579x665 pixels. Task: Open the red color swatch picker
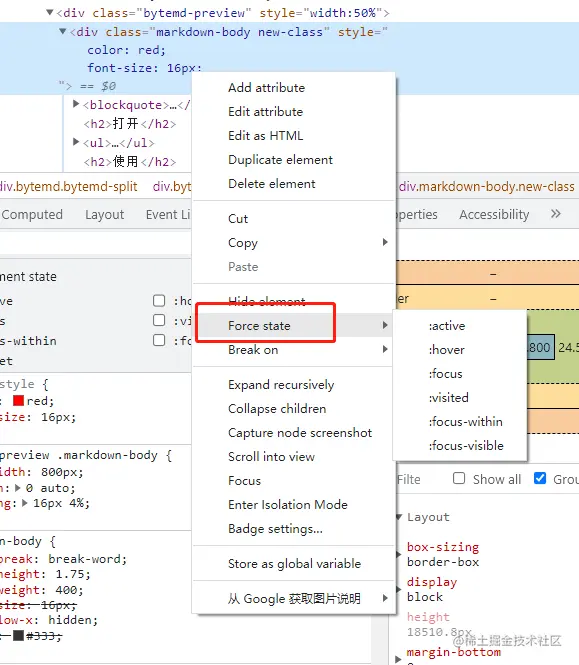(x=18, y=401)
